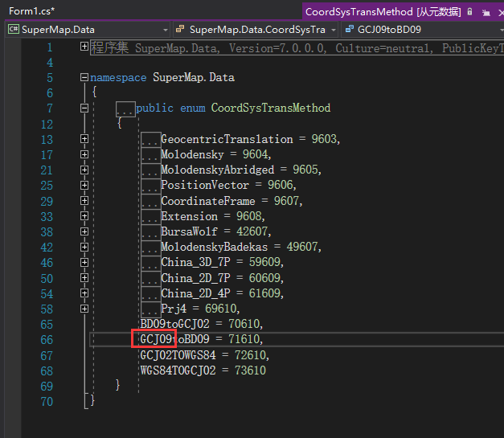504x438 pixels.
Task: Click the PositionVector member name
Action: click(x=205, y=185)
